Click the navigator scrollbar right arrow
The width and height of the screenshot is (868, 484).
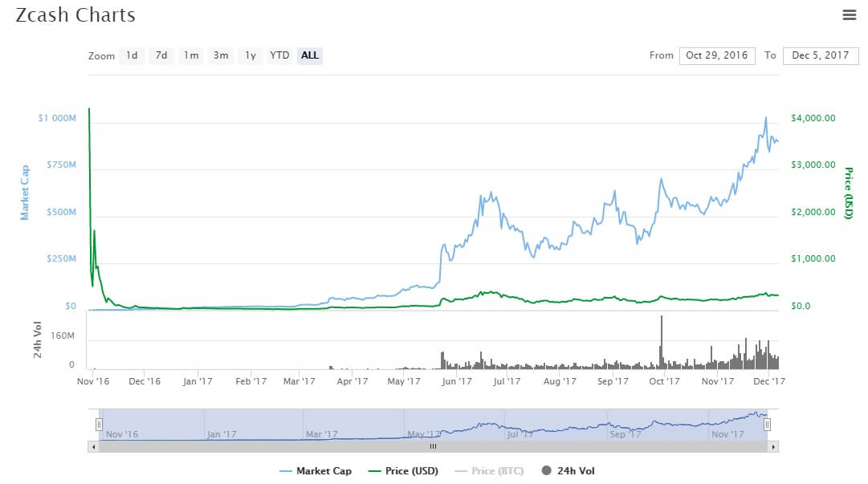coord(772,446)
